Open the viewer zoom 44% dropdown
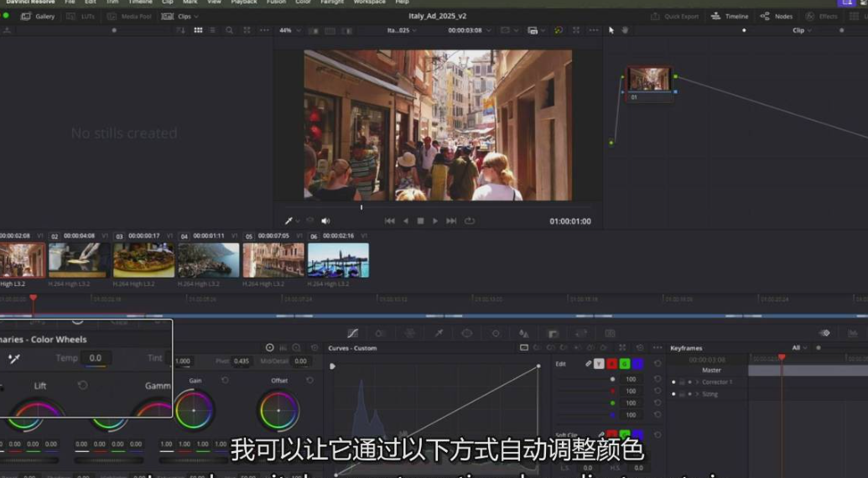The height and width of the screenshot is (478, 868). pos(289,30)
